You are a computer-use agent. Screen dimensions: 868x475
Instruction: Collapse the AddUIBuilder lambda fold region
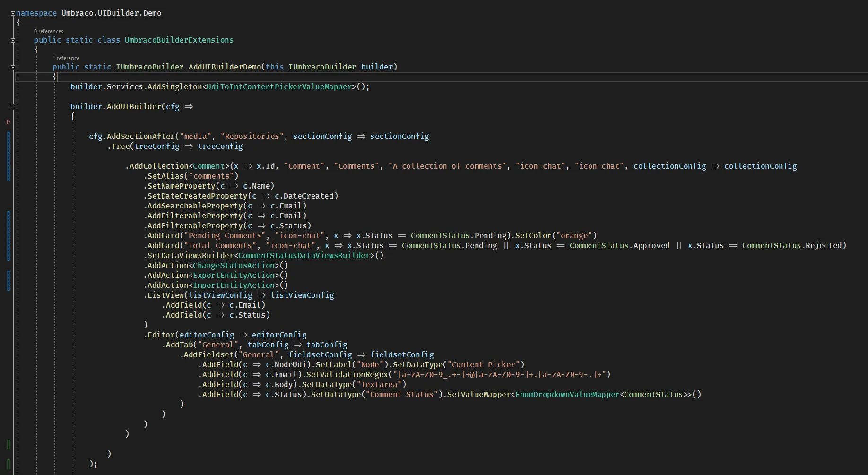[13, 107]
